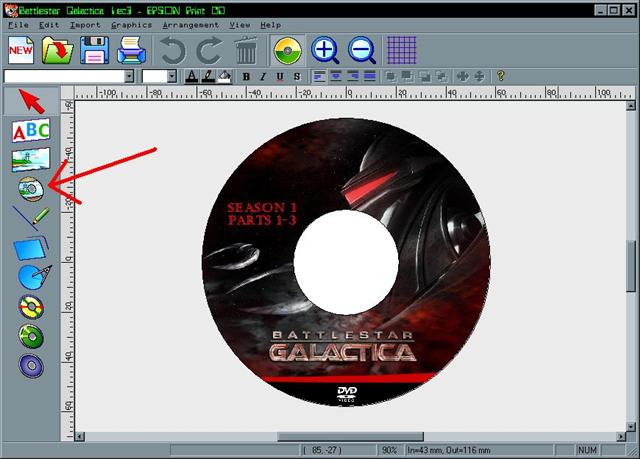
Task: Print the disc label with printer icon
Action: (x=131, y=50)
